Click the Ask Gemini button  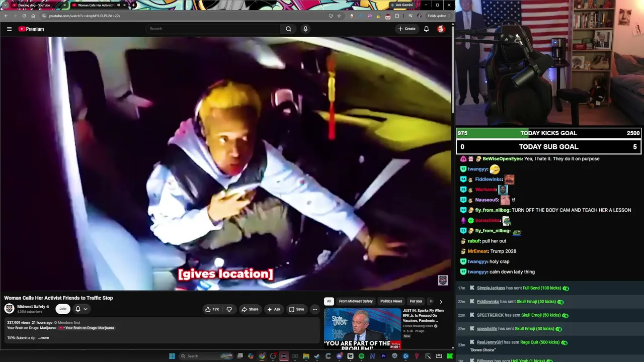[401, 5]
